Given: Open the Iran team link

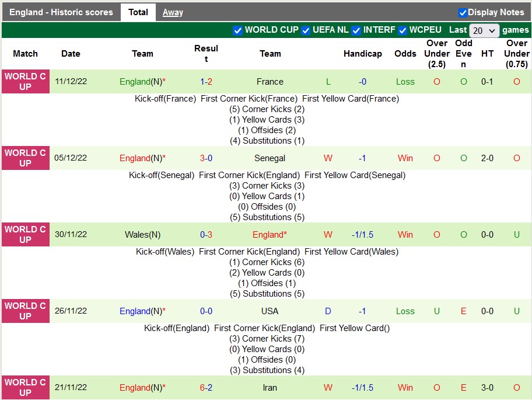Looking at the screenshot, I should 270,388.
